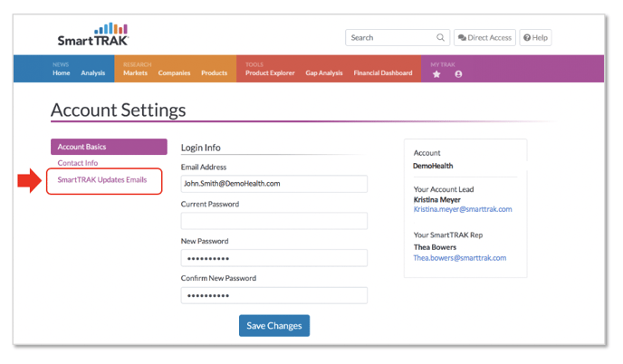Email Thea.bowers@smarttrak.com link
Image resolution: width=623 pixels, height=364 pixels.
point(460,258)
